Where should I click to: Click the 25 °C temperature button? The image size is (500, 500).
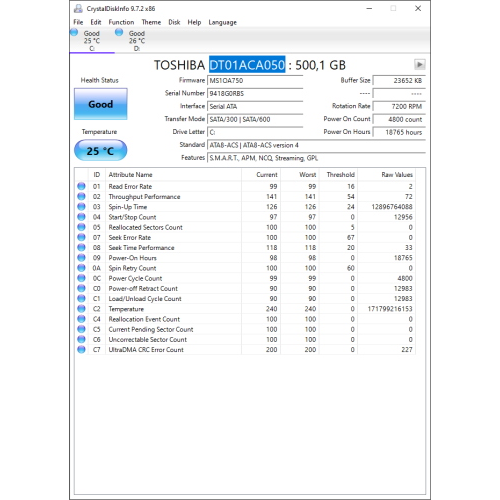point(101,151)
